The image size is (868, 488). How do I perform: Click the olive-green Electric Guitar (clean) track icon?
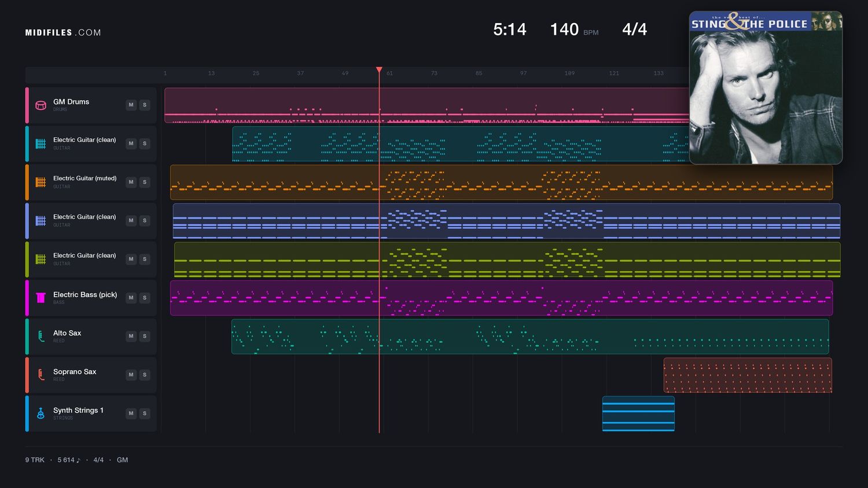point(41,259)
